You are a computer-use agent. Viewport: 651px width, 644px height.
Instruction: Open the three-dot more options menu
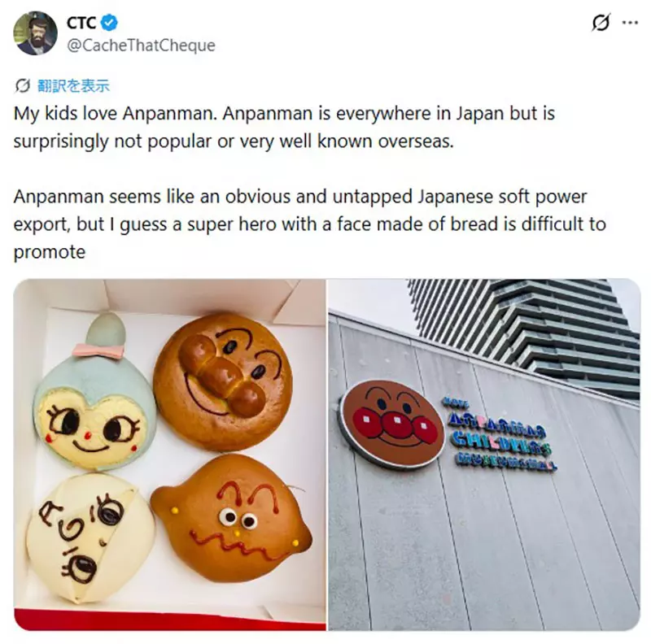(x=630, y=23)
